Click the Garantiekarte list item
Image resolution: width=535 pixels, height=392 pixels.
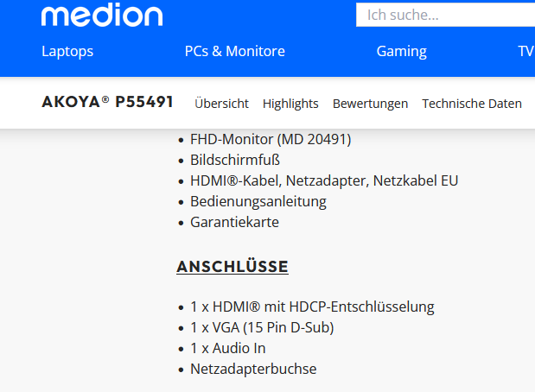point(235,223)
